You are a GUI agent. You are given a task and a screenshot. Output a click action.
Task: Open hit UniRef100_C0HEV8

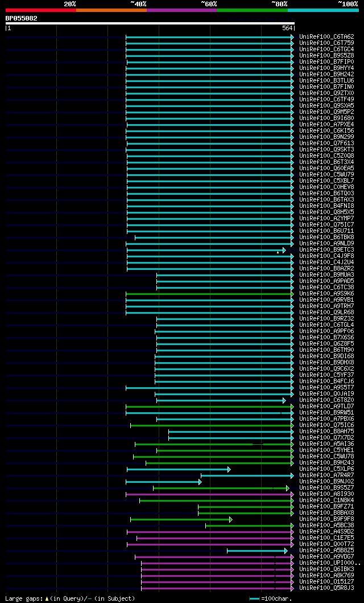327,187
